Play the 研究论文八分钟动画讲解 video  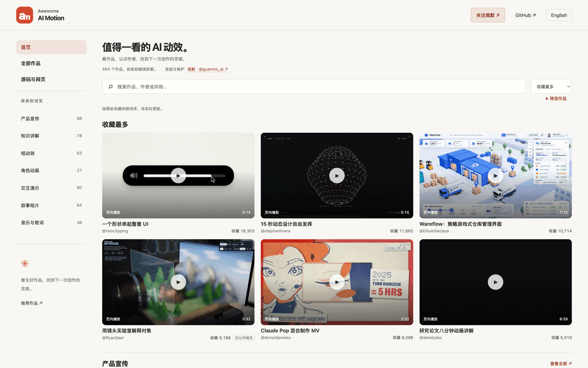(495, 282)
